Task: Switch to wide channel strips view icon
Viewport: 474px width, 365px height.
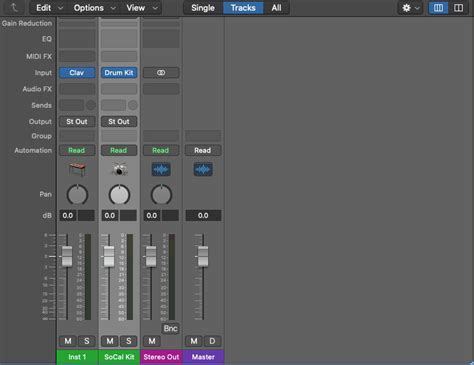Action: pos(458,8)
